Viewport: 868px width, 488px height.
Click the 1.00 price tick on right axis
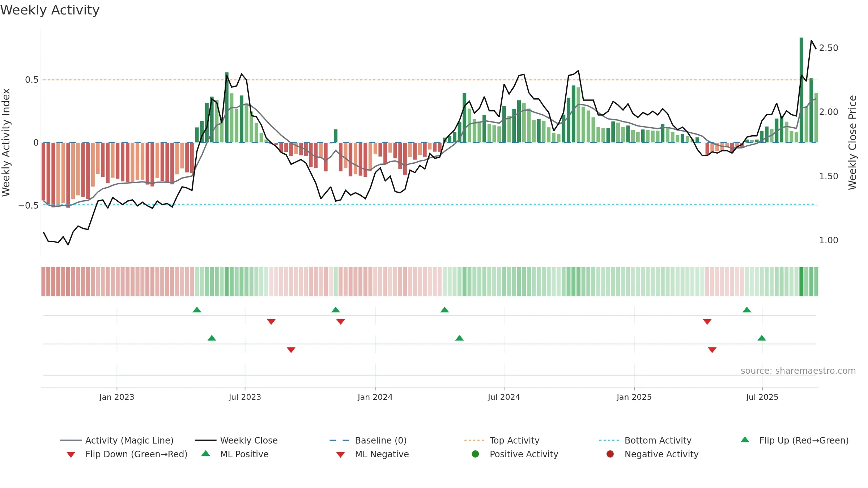829,240
